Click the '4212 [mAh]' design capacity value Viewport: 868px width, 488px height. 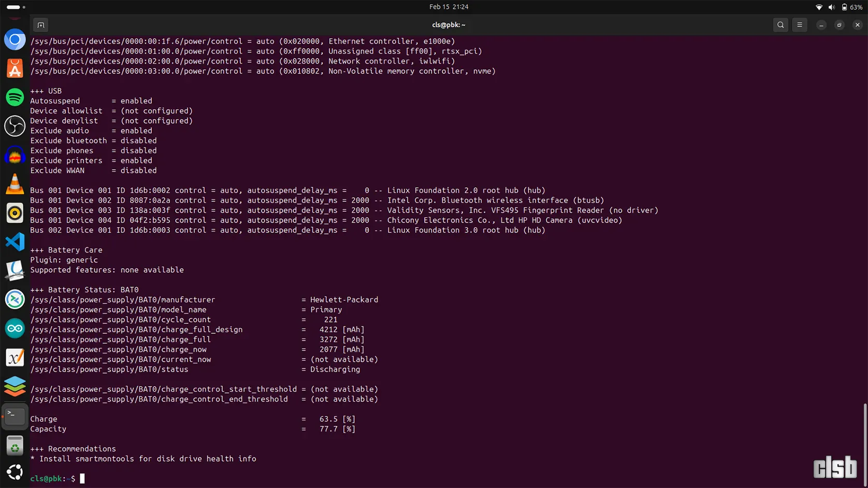342,330
